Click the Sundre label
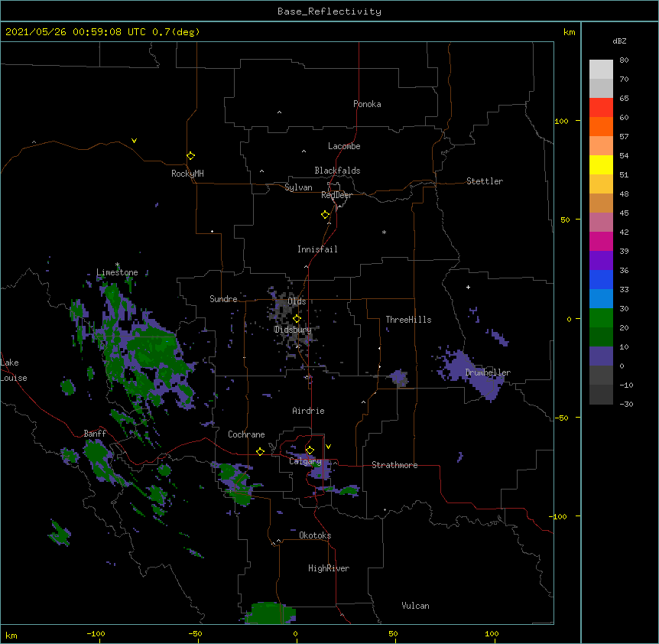This screenshot has height=644, width=659. coord(223,299)
